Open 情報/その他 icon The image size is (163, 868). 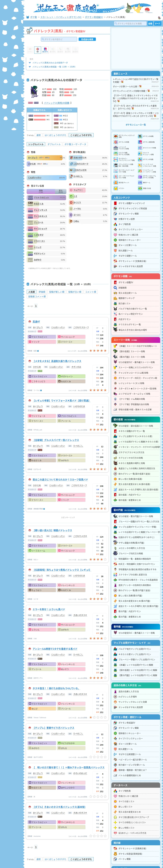click(x=140, y=188)
